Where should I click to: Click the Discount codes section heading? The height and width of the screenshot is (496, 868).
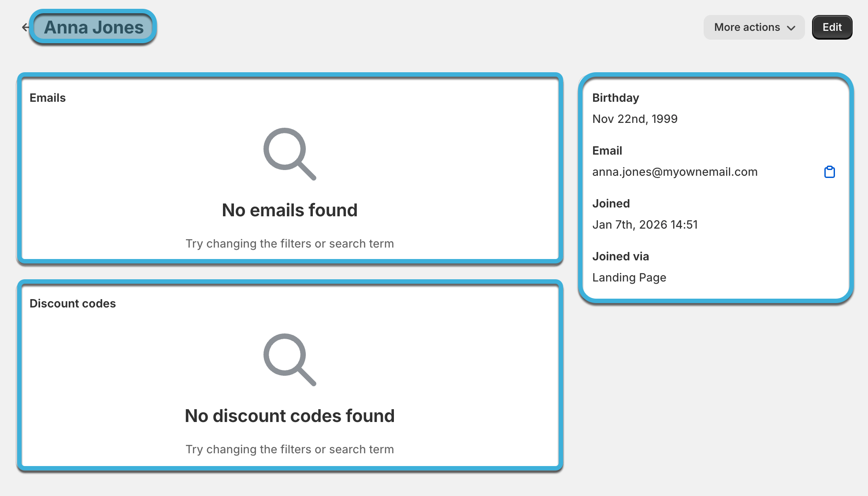tap(73, 304)
